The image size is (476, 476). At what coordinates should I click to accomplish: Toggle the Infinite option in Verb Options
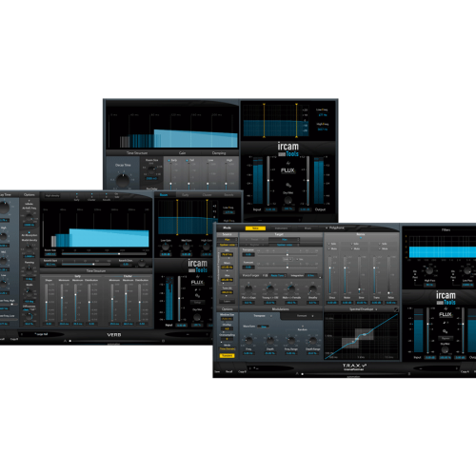(x=30, y=201)
